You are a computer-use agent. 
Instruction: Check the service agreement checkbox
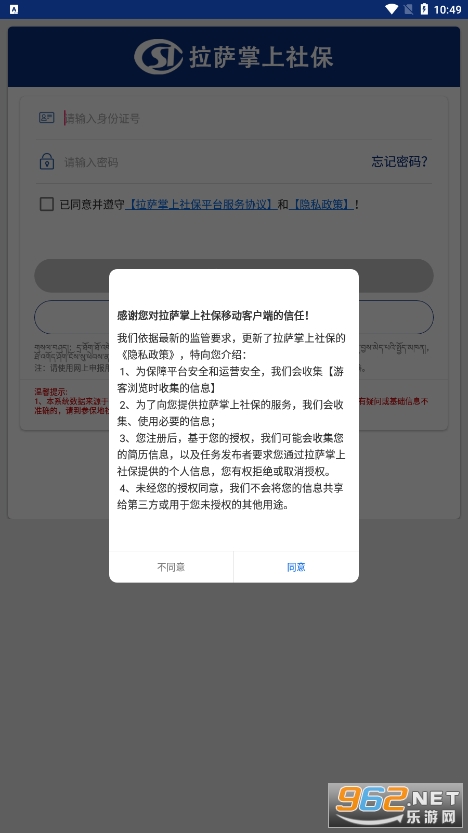tap(47, 204)
